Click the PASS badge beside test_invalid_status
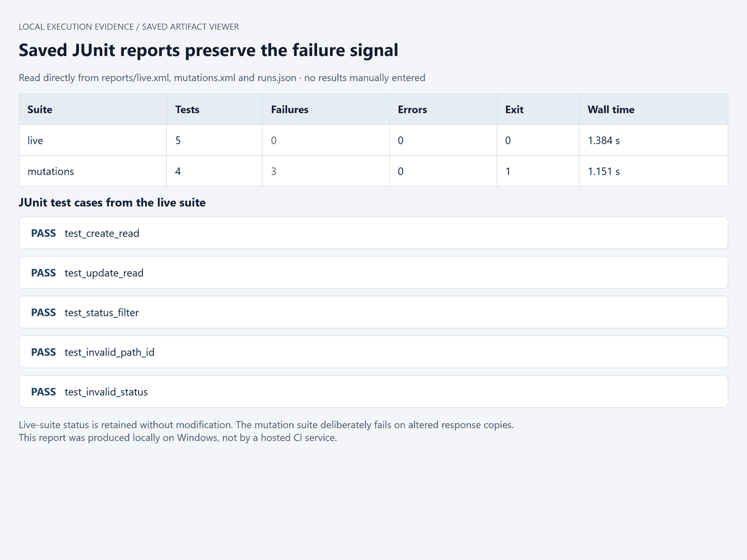 click(43, 392)
